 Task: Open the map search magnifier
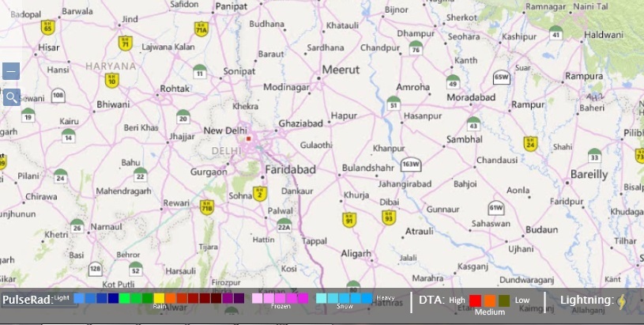pyautogui.click(x=11, y=97)
